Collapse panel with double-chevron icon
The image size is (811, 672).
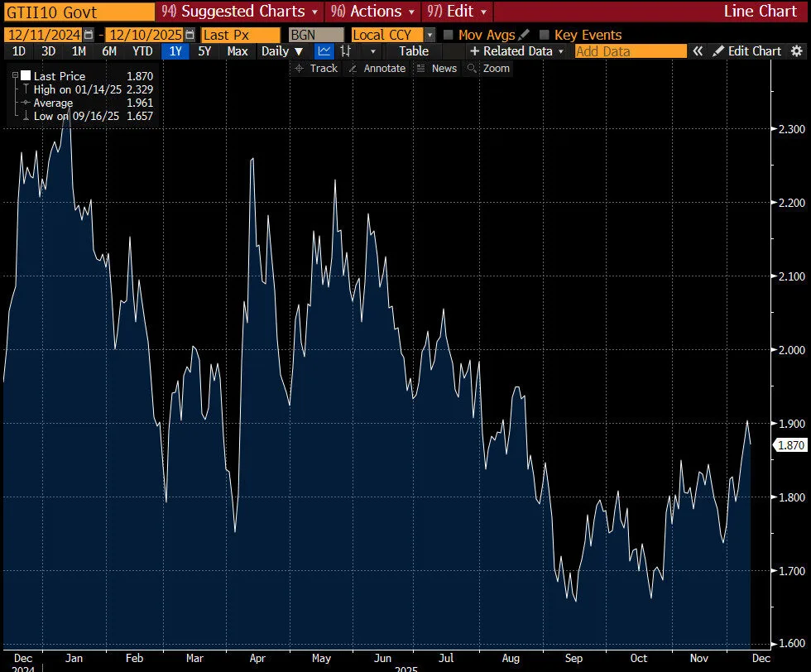(x=698, y=51)
